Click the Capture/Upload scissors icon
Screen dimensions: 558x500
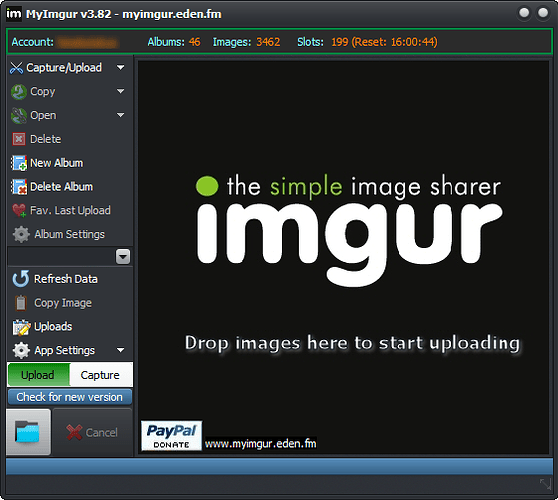16,68
